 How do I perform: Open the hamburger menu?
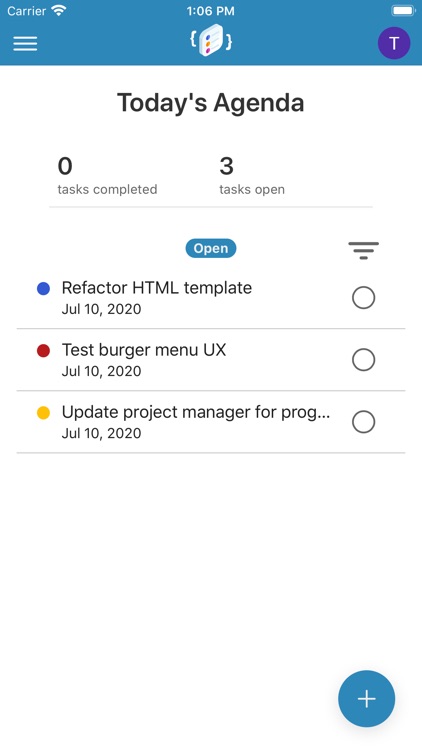(x=25, y=44)
